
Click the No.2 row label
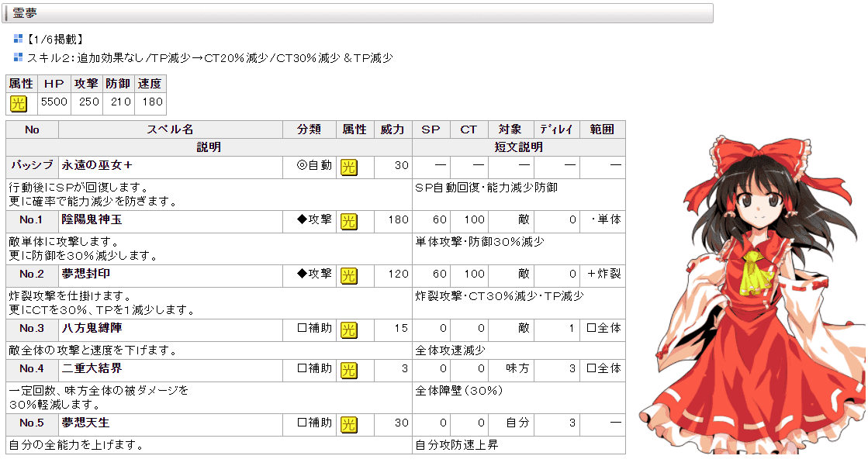(31, 274)
